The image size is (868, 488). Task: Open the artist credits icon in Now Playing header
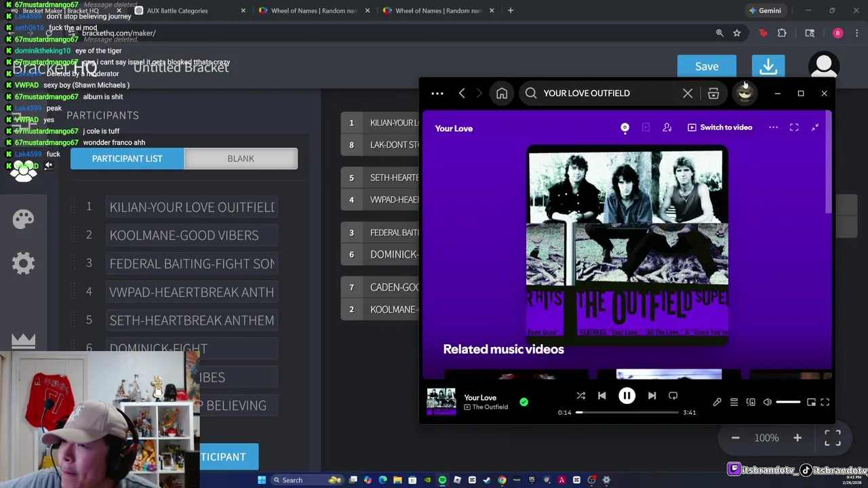[x=667, y=127]
